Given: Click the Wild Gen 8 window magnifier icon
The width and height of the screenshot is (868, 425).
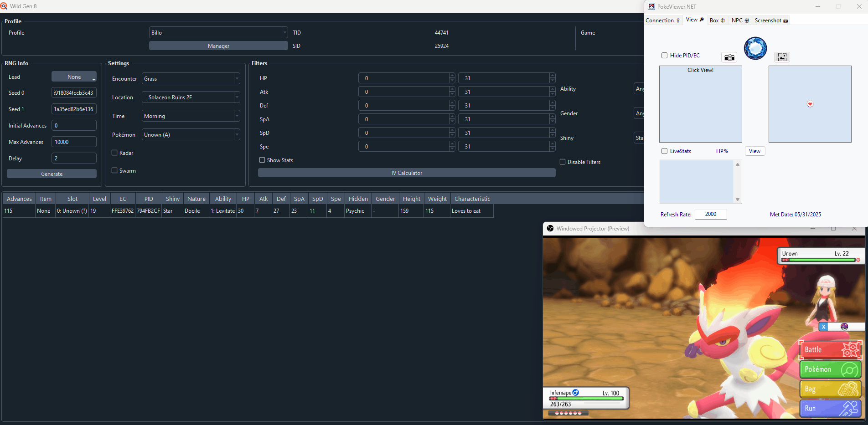Looking at the screenshot, I should (4, 6).
